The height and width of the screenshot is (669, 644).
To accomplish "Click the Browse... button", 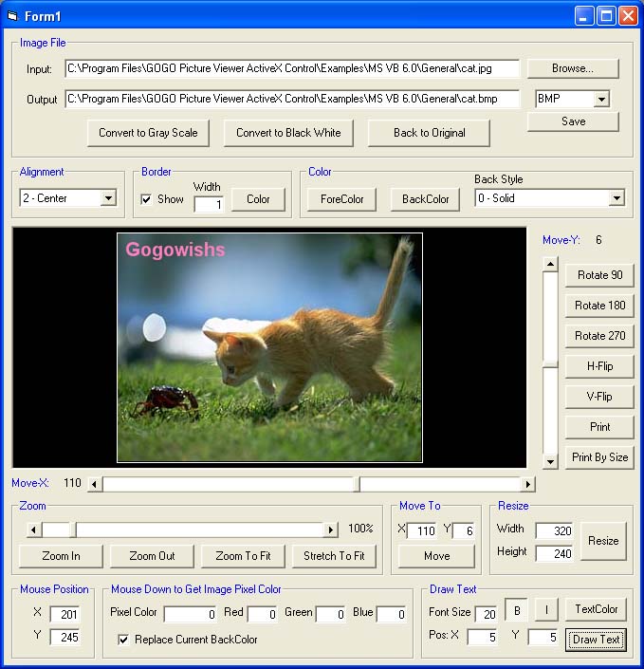I will 573,68.
